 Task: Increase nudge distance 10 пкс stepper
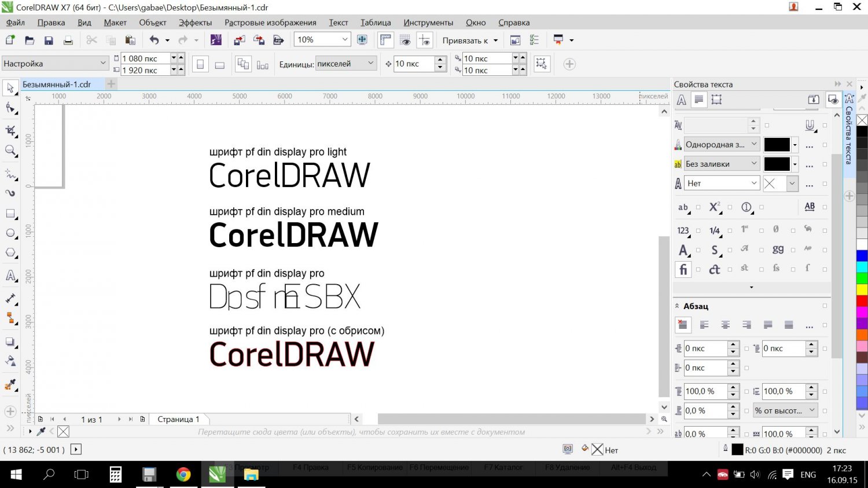pyautogui.click(x=440, y=60)
